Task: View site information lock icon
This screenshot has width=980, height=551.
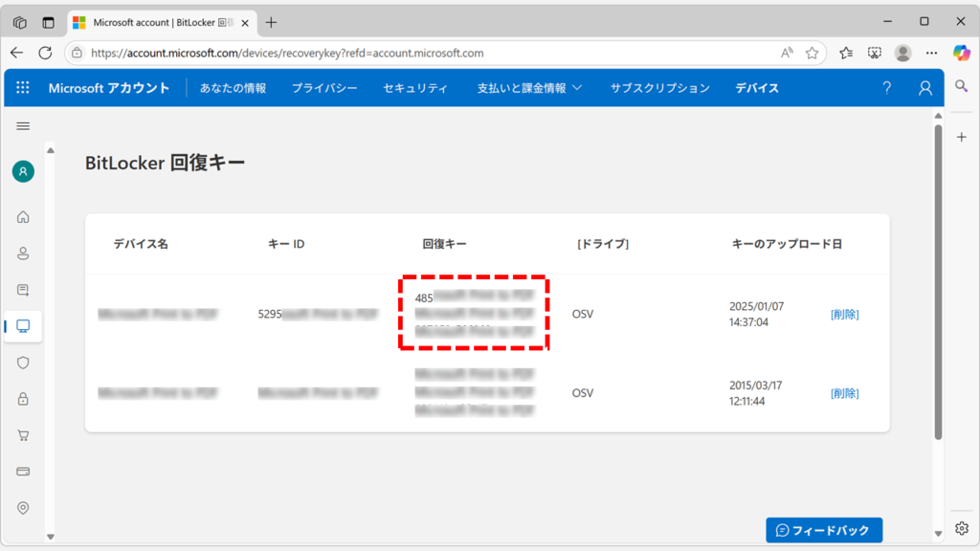Action: coord(77,54)
